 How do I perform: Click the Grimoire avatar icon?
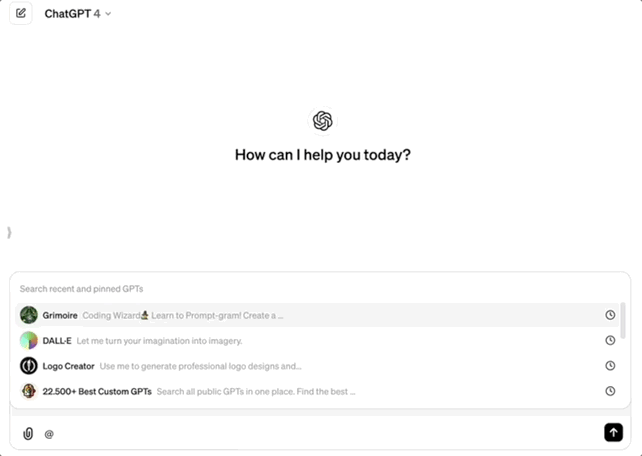coord(29,315)
